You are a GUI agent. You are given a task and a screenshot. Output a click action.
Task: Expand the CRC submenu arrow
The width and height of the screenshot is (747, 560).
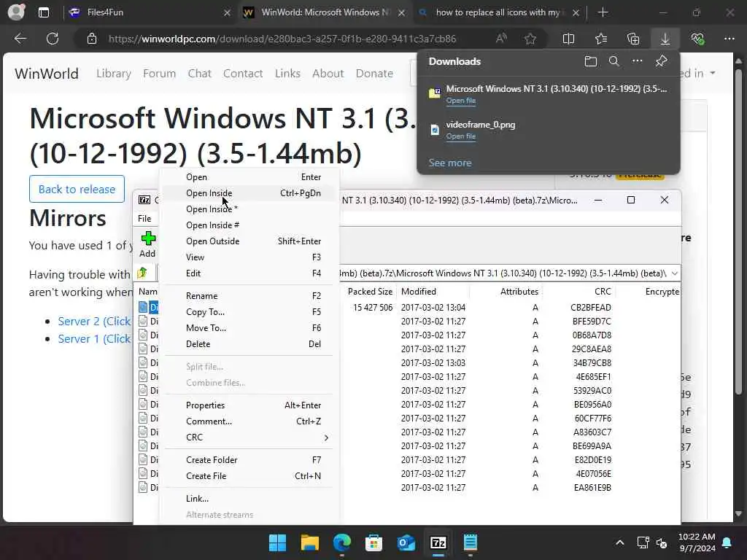click(326, 437)
